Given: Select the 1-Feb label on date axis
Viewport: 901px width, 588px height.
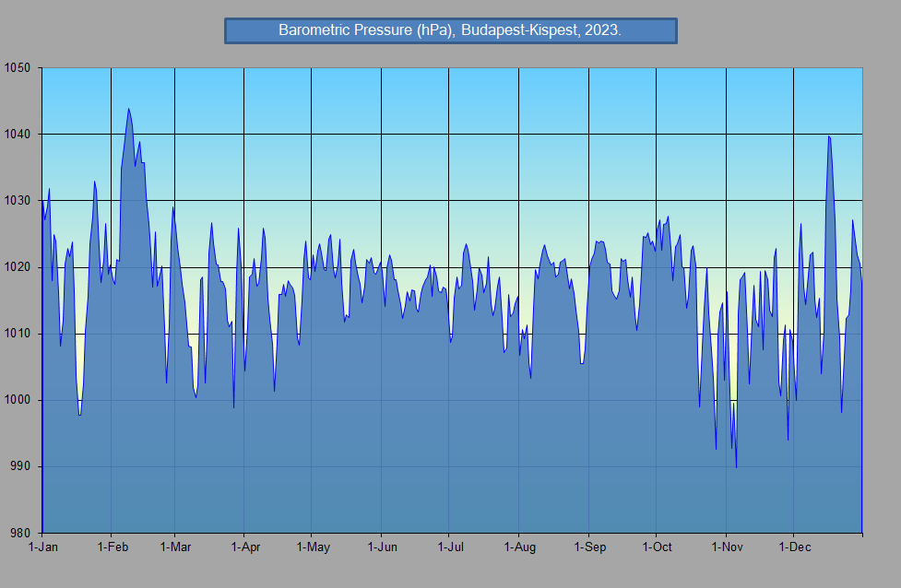Looking at the screenshot, I should [112, 547].
